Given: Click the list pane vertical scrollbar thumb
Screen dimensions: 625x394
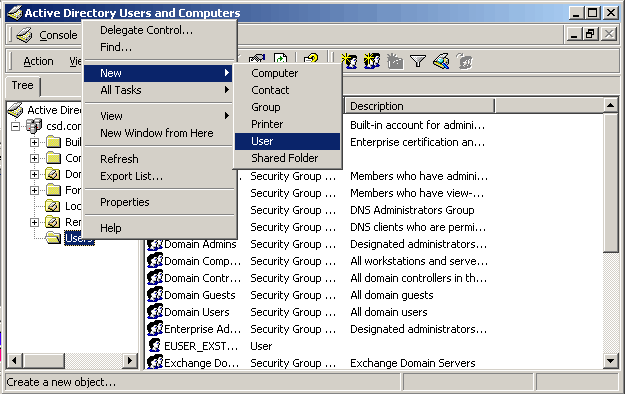Looking at the screenshot, I should tap(610, 183).
